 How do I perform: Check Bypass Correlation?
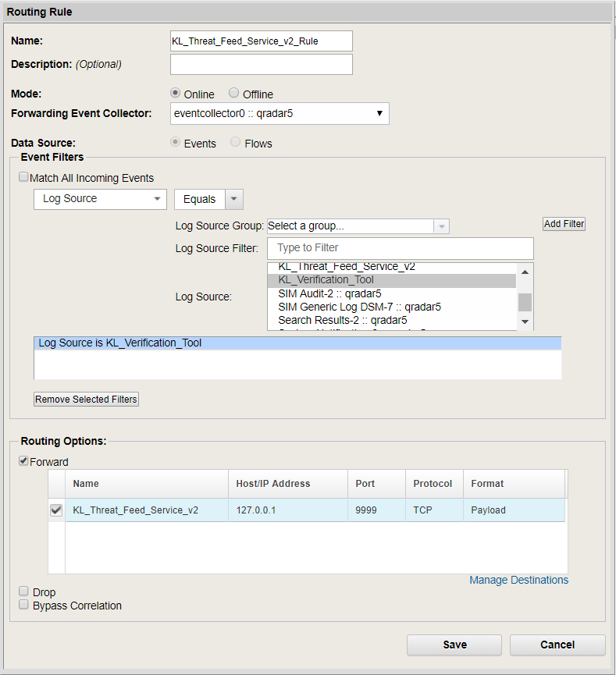(23, 605)
